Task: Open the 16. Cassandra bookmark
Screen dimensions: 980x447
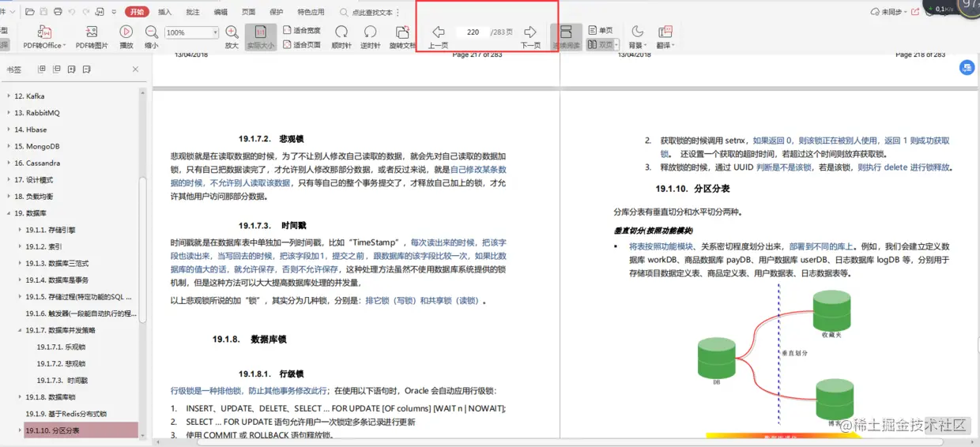Action: [x=36, y=163]
